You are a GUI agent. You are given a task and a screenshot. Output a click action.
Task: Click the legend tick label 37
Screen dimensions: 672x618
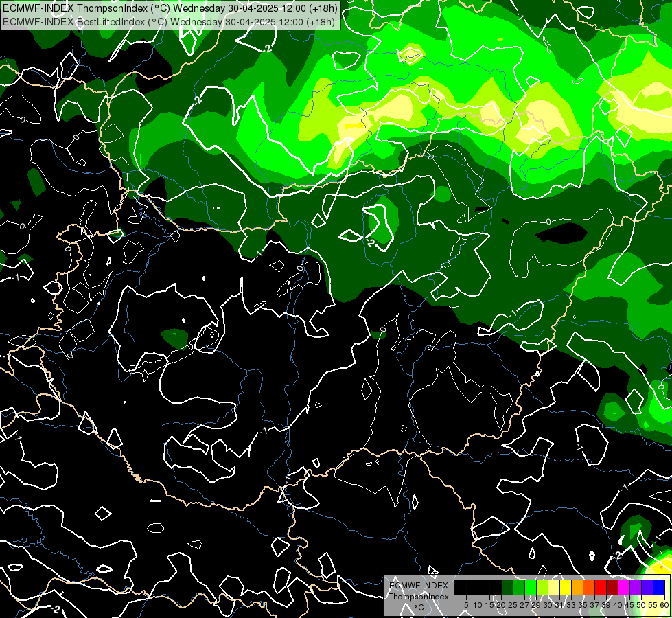(595, 605)
